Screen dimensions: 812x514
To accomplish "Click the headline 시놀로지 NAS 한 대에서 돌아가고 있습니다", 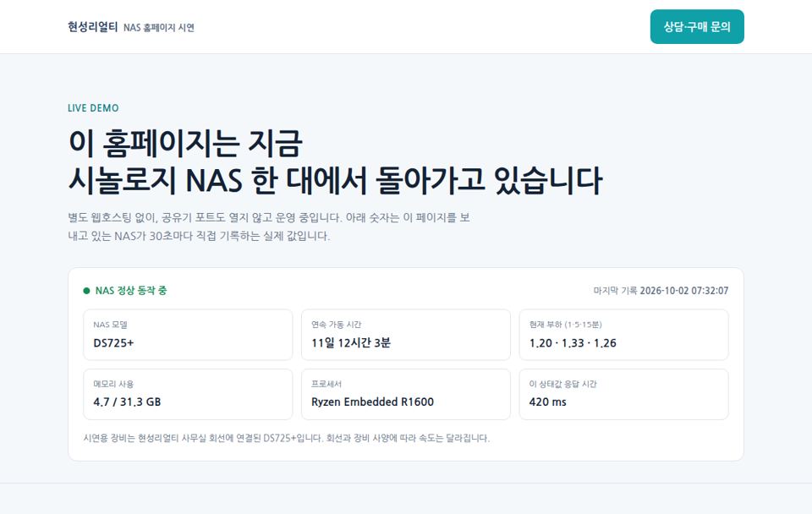I will pyautogui.click(x=335, y=181).
